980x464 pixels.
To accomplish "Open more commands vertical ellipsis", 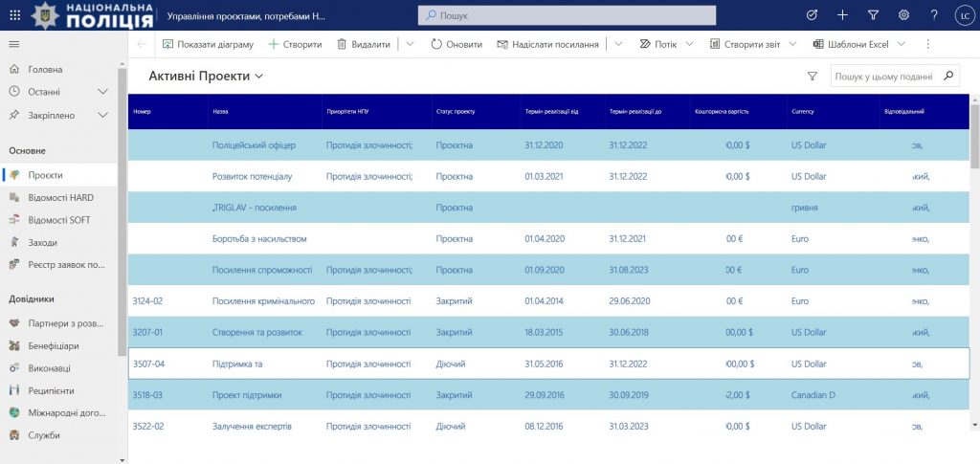I will coord(927,44).
